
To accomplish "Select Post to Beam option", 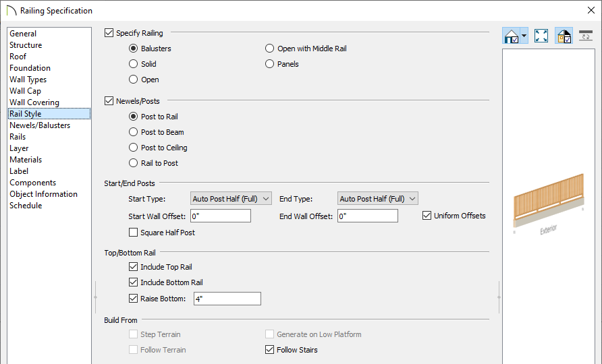I will pos(134,132).
